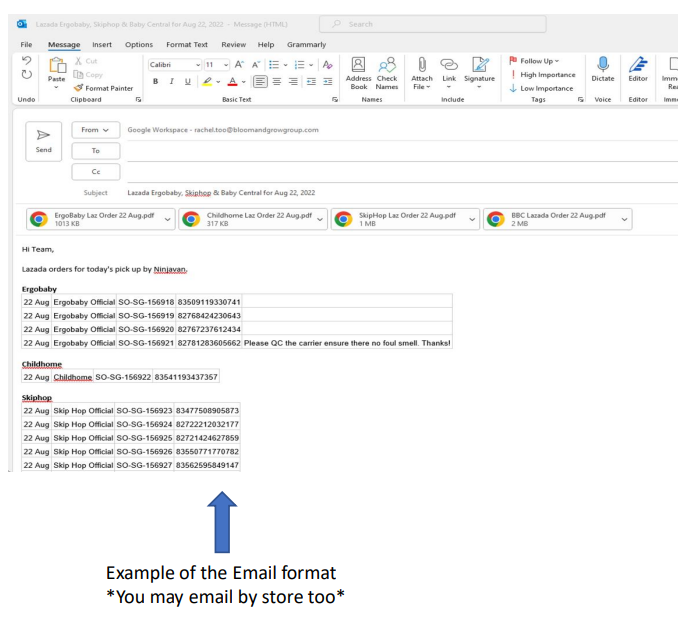Click the Copy button
The height and width of the screenshot is (618, 678).
pos(88,74)
